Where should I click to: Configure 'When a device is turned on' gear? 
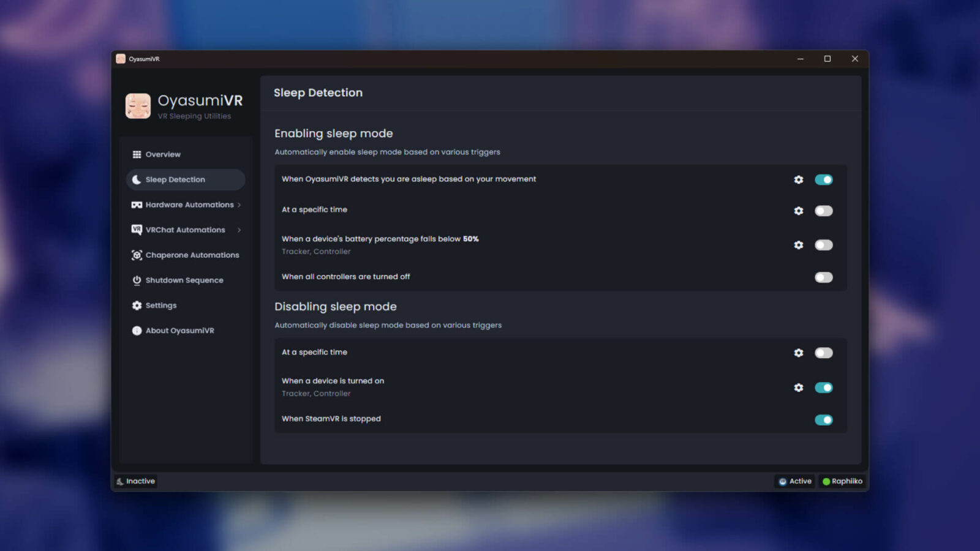tap(798, 388)
